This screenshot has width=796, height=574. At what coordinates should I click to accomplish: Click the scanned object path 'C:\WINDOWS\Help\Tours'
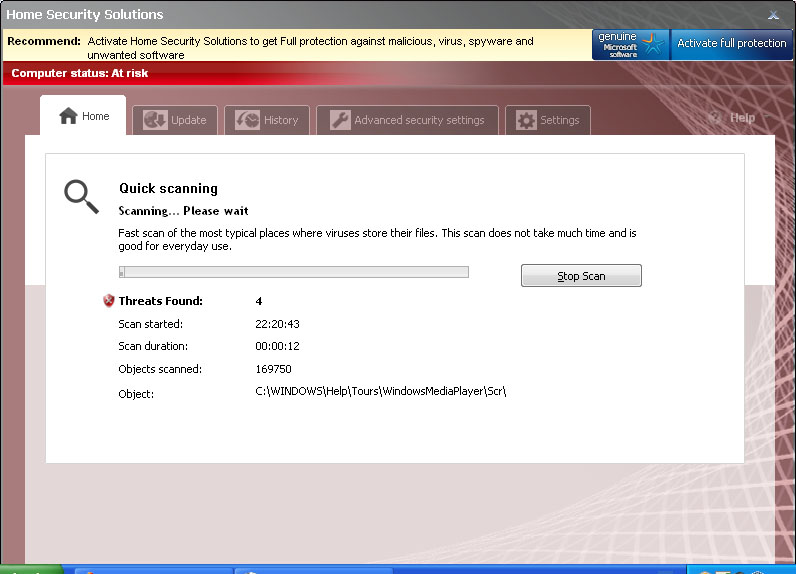(x=381, y=391)
